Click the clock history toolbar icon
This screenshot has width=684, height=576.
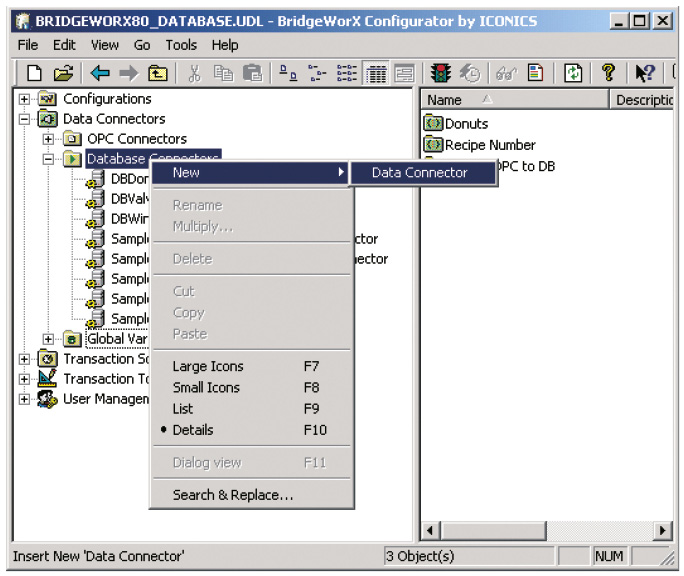coord(470,73)
